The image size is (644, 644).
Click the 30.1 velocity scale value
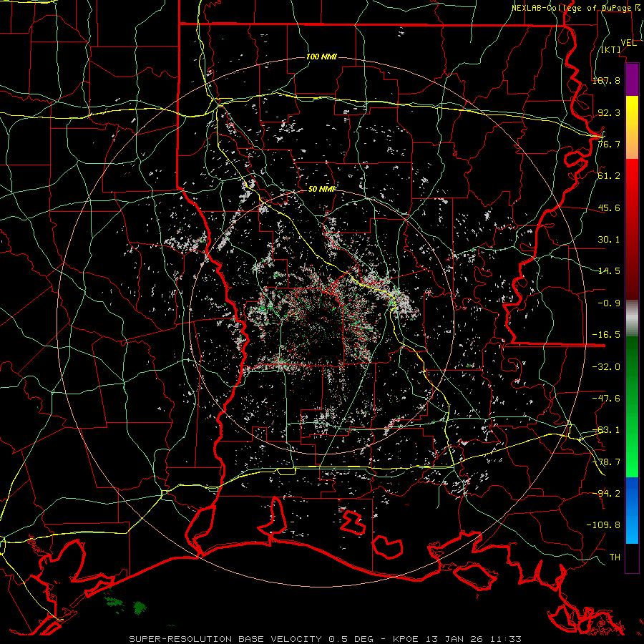pyautogui.click(x=609, y=240)
